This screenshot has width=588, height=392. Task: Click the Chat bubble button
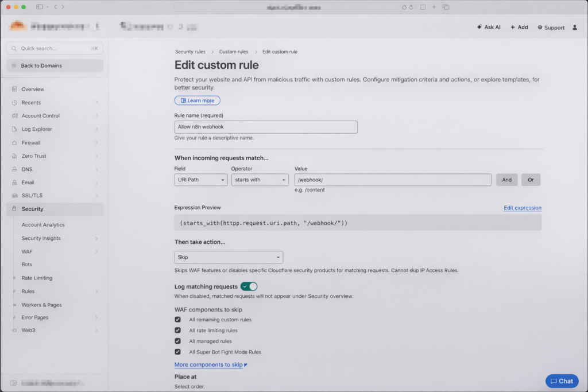[562, 381]
